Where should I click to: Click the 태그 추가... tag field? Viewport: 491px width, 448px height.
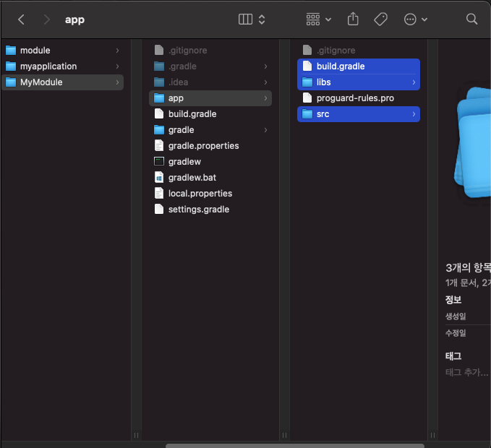click(466, 372)
